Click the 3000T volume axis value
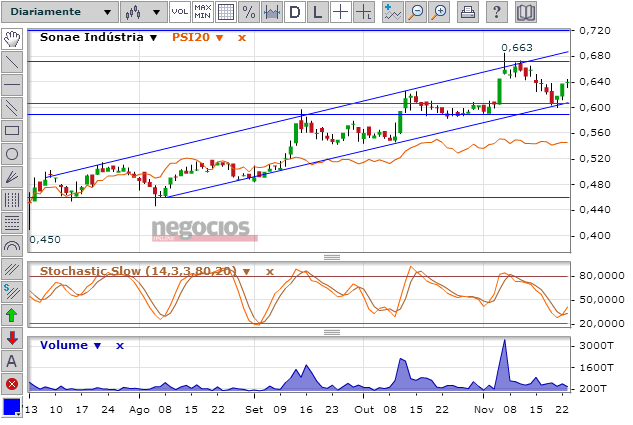633x425 pixels. click(x=597, y=345)
